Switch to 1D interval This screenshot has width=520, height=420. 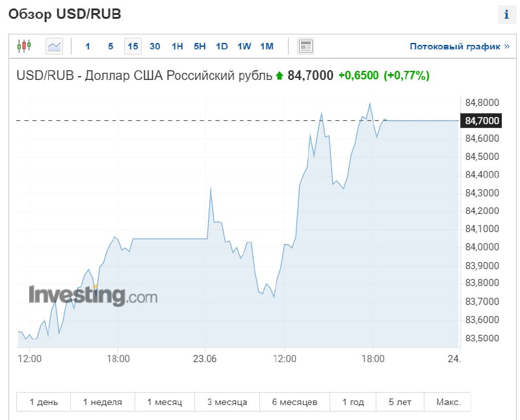(222, 46)
